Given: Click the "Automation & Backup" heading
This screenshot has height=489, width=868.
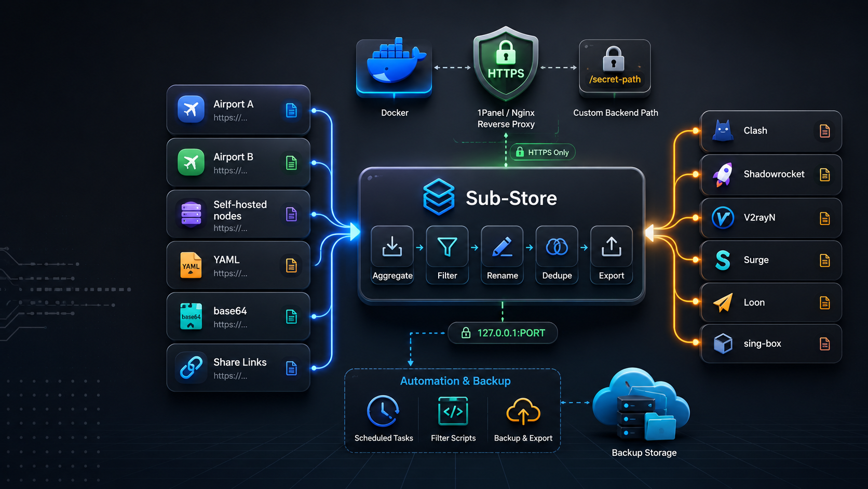Looking at the screenshot, I should click(455, 381).
